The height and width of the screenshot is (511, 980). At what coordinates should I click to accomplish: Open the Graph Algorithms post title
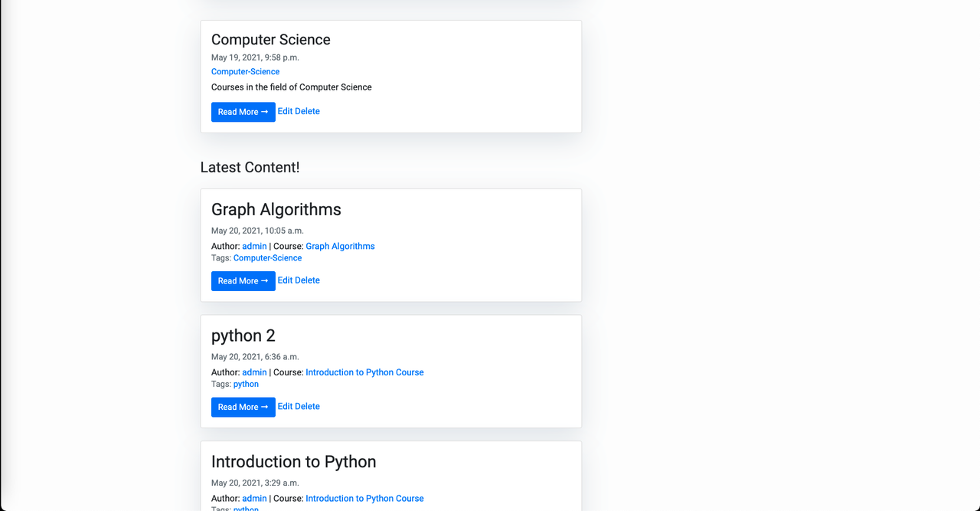click(276, 210)
